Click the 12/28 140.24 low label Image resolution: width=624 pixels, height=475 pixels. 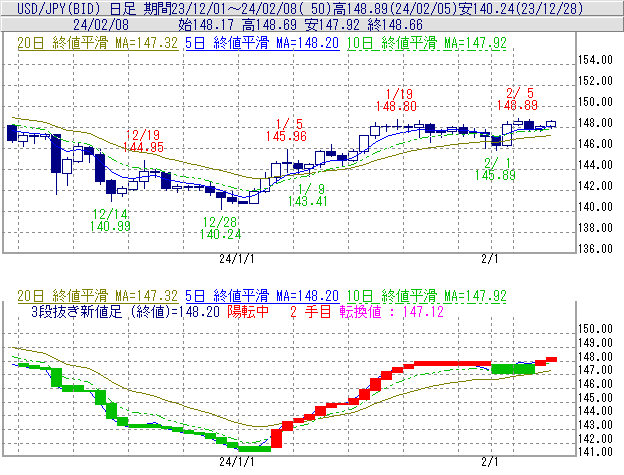point(220,228)
